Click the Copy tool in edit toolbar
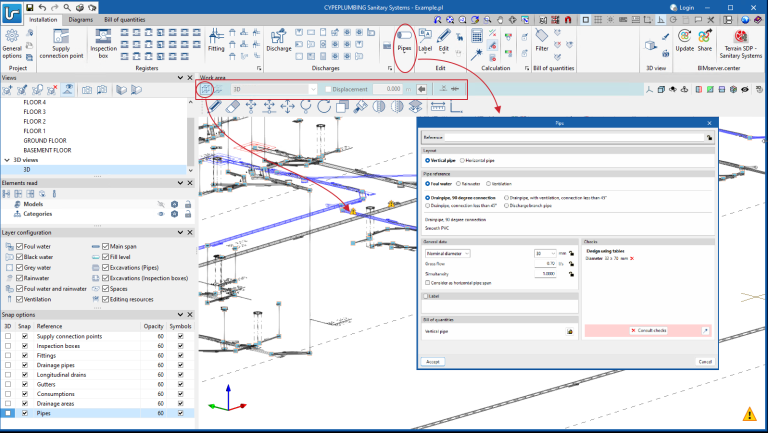Image resolution: width=768 pixels, height=433 pixels. pyautogui.click(x=342, y=106)
